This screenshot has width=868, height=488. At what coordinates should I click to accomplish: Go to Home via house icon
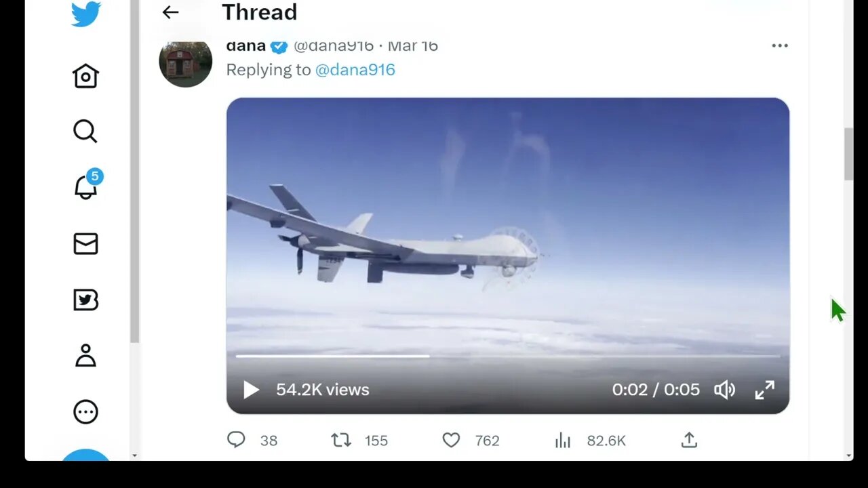pos(85,76)
